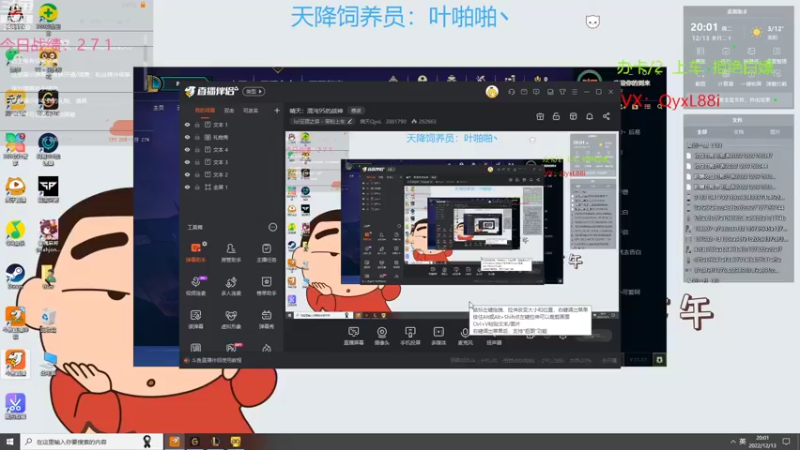This screenshot has width=800, height=450.
Task: Click the stream preview canvas
Action: pyautogui.click(x=452, y=226)
